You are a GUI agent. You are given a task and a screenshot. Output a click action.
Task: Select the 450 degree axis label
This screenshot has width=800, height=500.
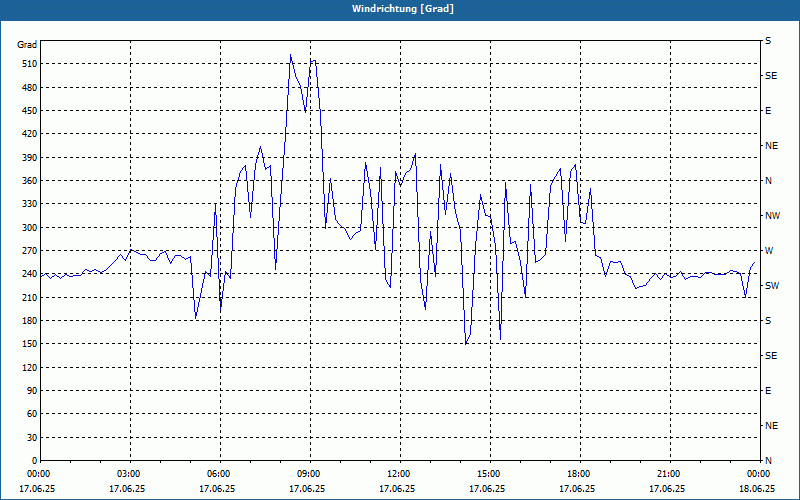[x=30, y=111]
